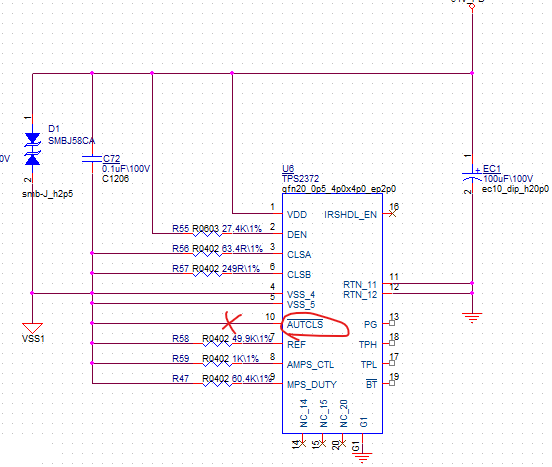Click the VSS1 power symbol triangle
Screen dimensions: 552x467
[x=32, y=328]
